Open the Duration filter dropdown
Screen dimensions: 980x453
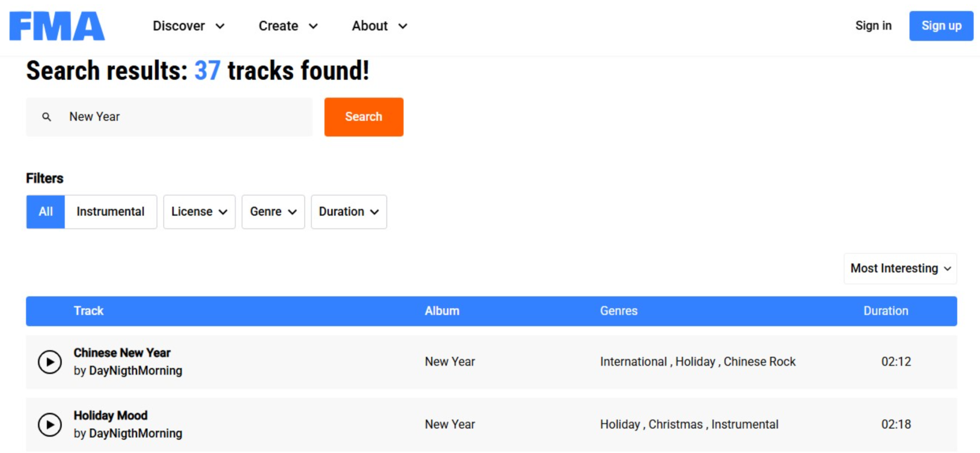pos(349,212)
